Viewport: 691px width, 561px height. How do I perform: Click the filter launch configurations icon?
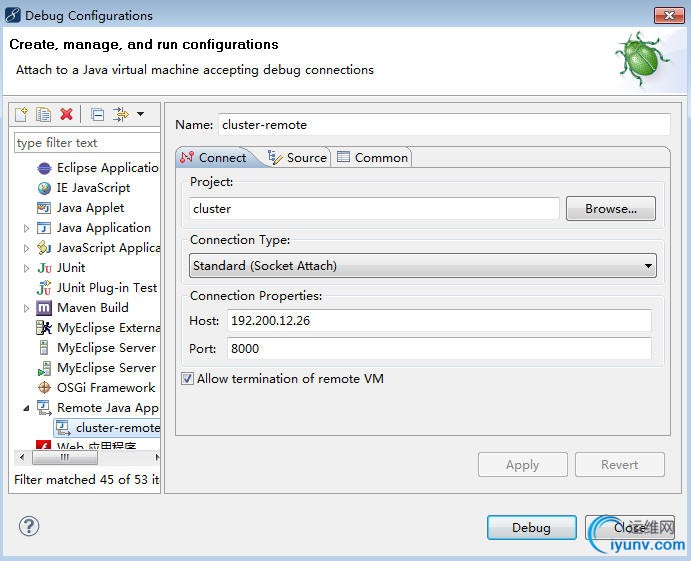[120, 115]
